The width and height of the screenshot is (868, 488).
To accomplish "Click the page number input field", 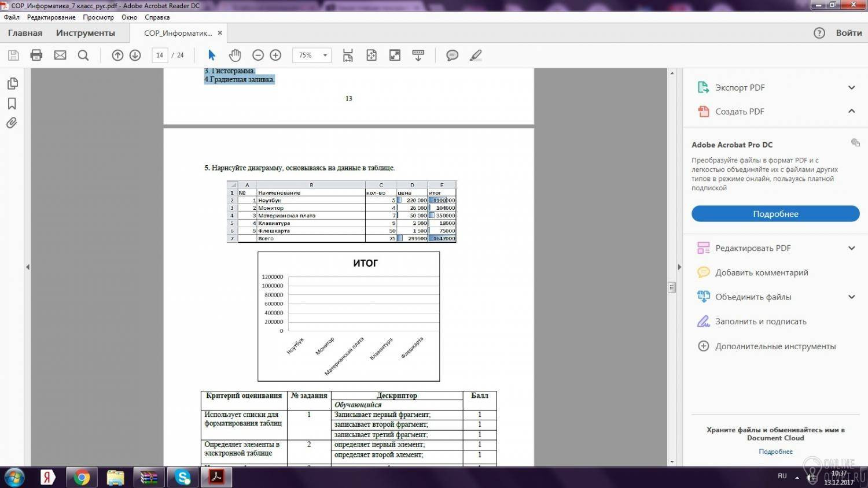I will point(160,55).
